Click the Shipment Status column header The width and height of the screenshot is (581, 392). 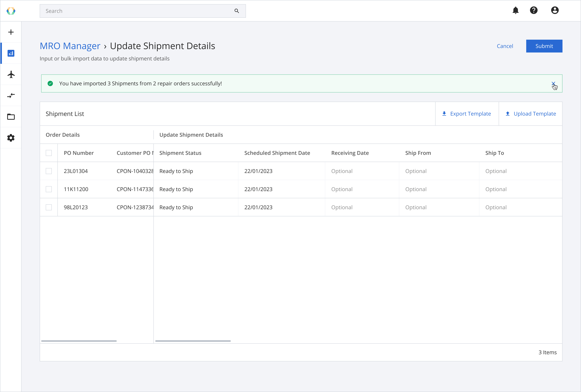[180, 153]
